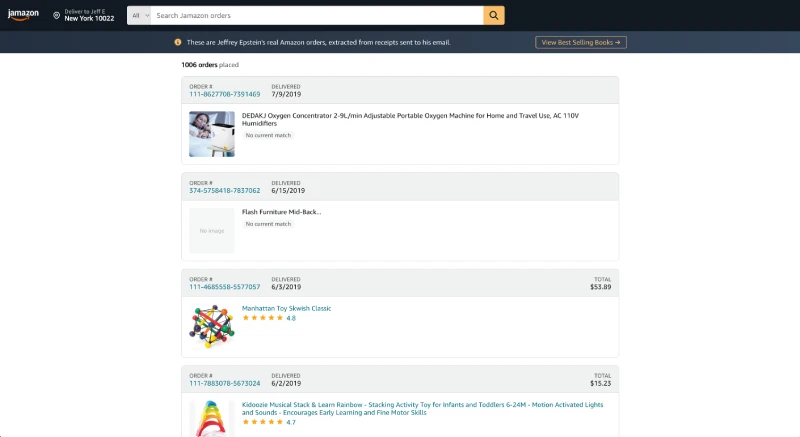Open order 111-7883078-5673024
This screenshot has height=437, width=800.
(224, 383)
